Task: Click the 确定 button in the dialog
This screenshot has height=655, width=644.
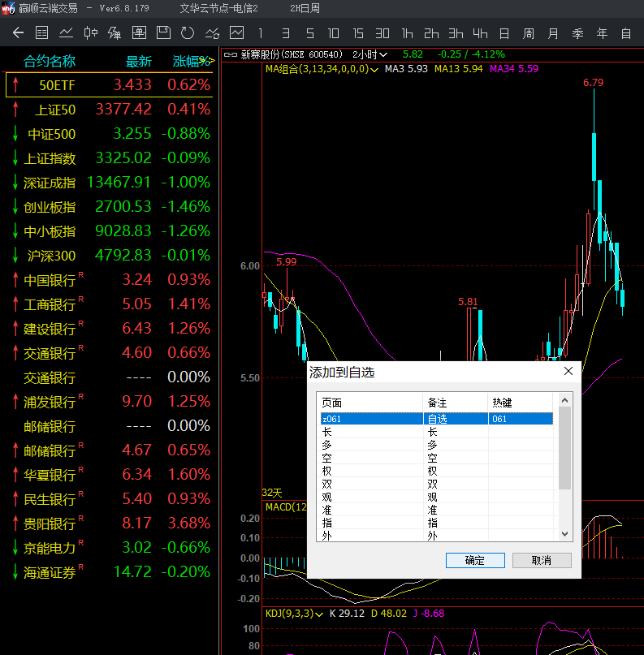Action: [475, 560]
